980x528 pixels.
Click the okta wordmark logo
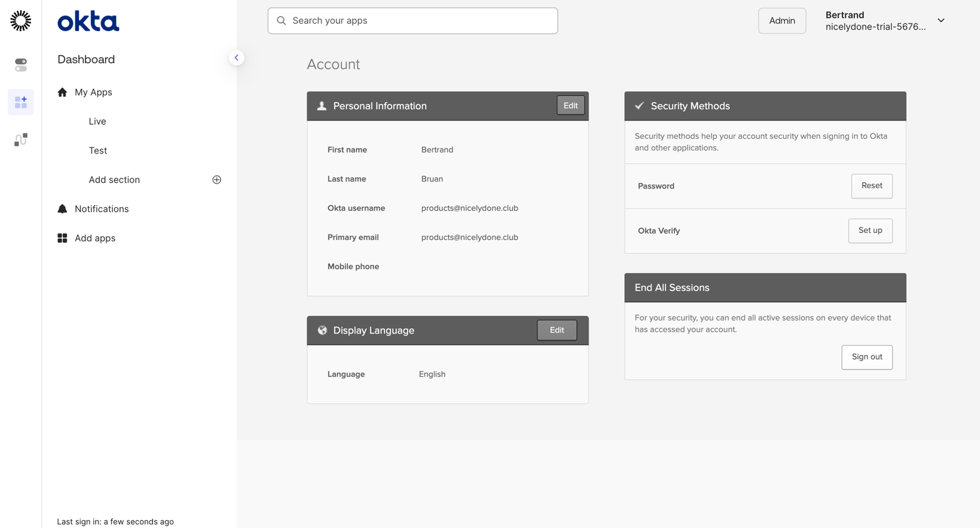(x=88, y=21)
